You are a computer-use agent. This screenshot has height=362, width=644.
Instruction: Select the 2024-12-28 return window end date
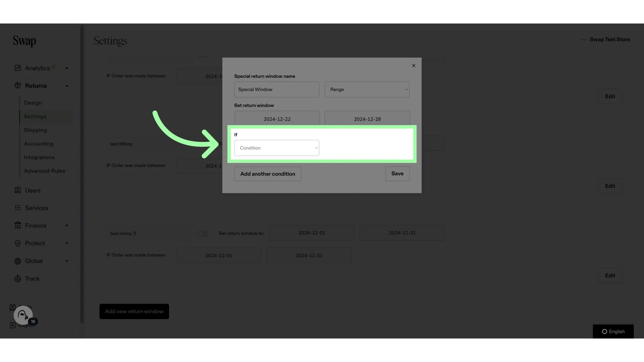click(x=367, y=119)
